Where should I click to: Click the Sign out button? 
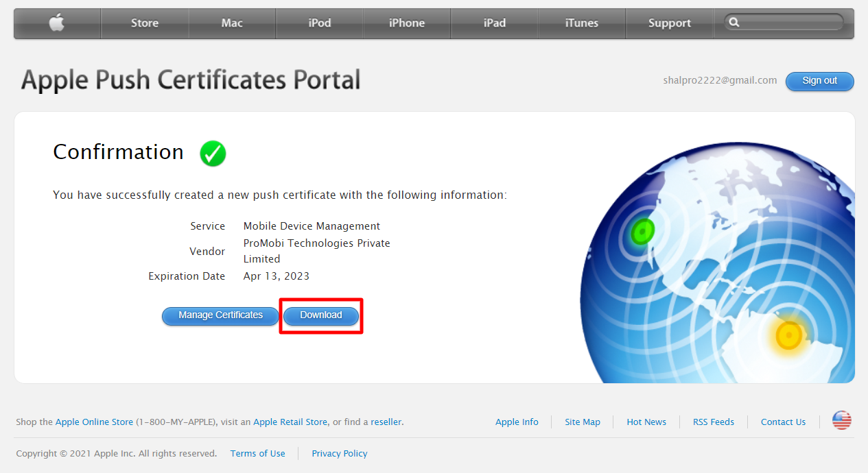coord(820,81)
